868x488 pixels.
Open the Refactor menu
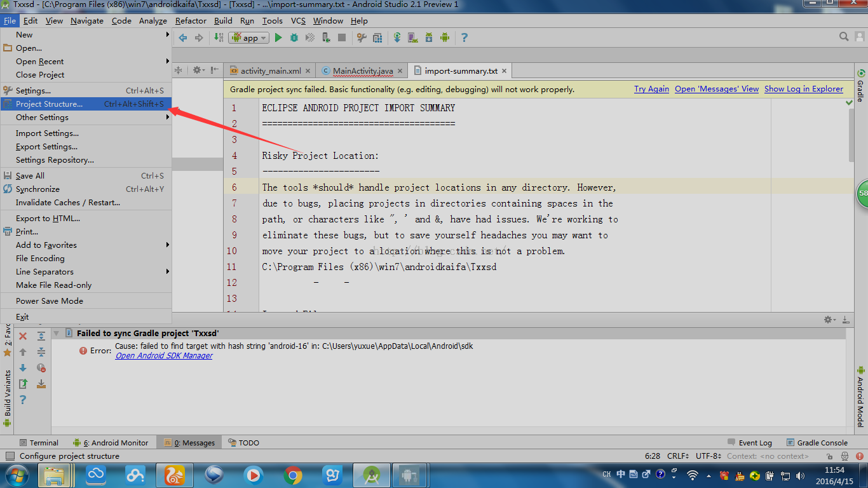(191, 21)
